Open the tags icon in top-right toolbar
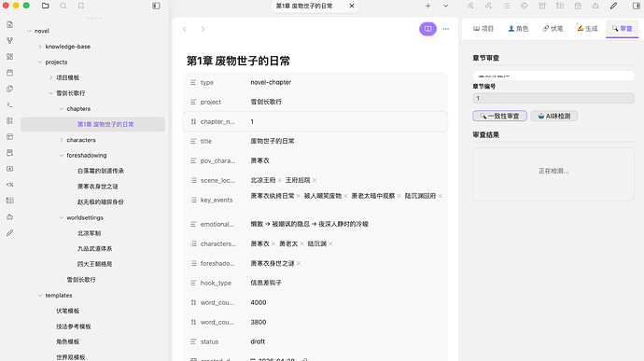 point(525,6)
